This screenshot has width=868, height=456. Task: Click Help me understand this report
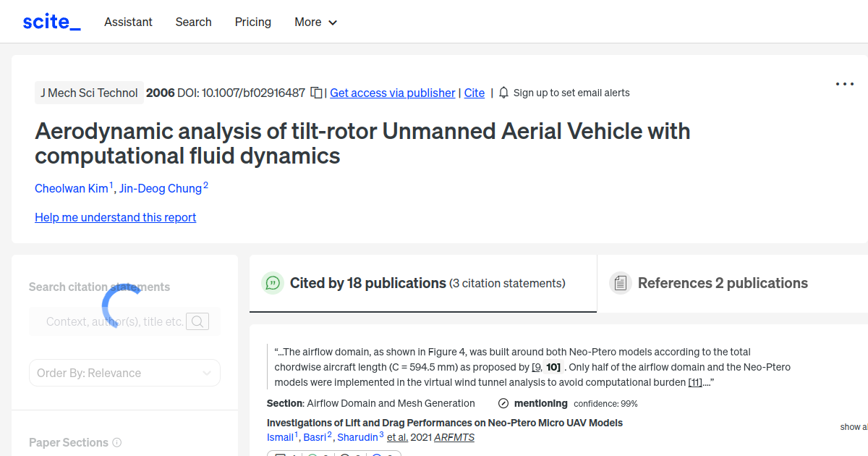[115, 217]
